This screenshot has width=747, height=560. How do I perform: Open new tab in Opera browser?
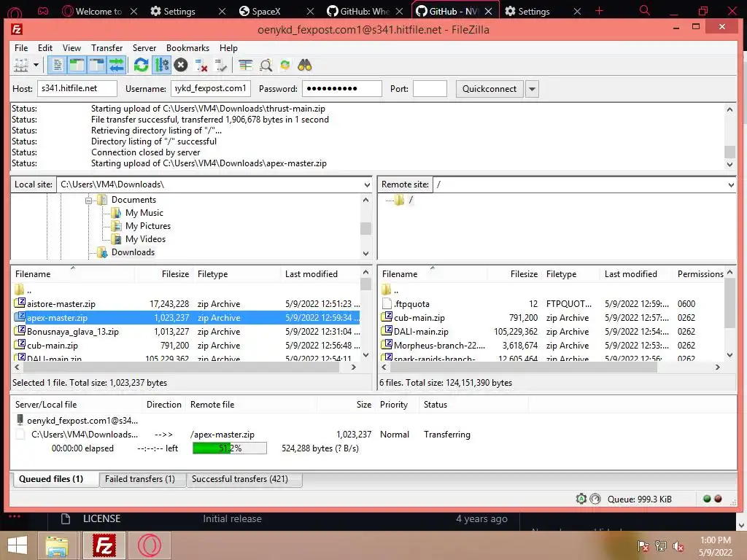pos(600,11)
